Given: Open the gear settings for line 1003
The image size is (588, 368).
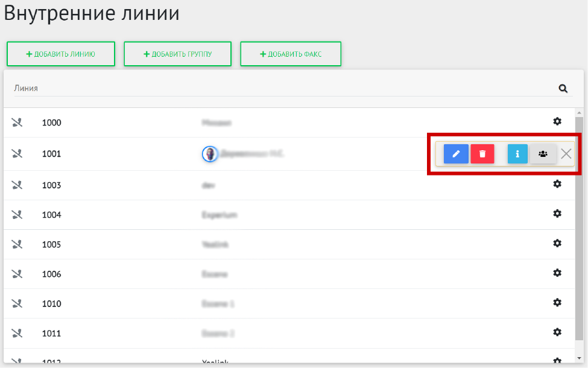Looking at the screenshot, I should point(557,185).
